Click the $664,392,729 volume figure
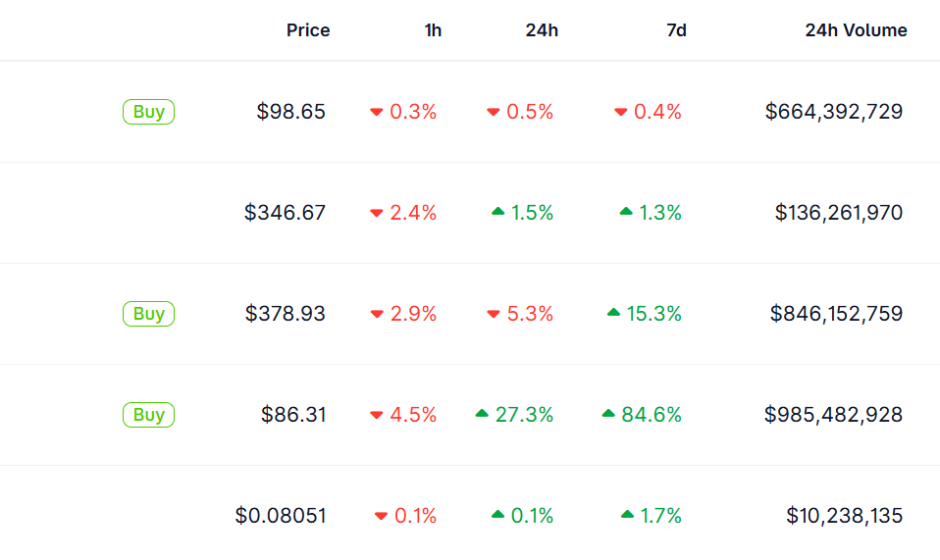940x560 pixels. (x=833, y=112)
